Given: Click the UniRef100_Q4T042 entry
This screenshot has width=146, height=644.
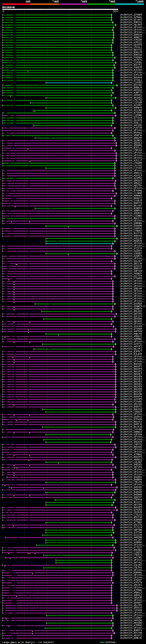Looking at the screenshot, I should click(131, 563).
